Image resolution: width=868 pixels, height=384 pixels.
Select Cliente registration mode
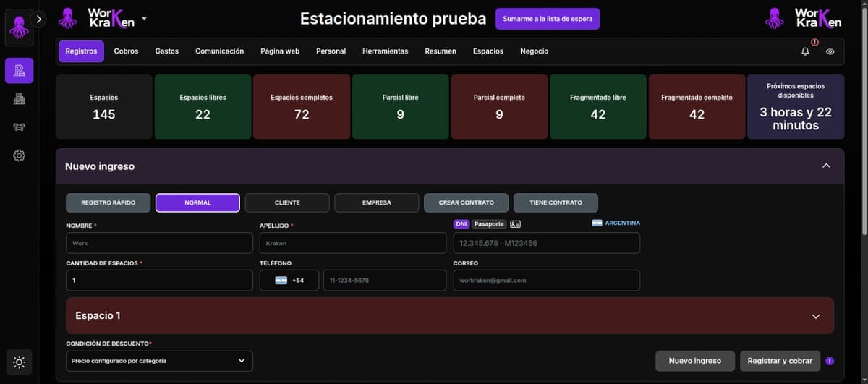click(x=287, y=202)
